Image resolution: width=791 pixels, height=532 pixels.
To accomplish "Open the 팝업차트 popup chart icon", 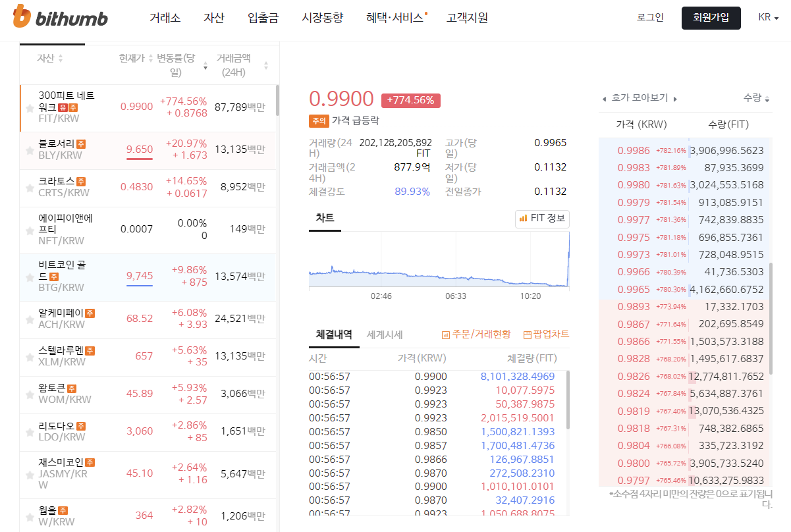I will pyautogui.click(x=527, y=335).
